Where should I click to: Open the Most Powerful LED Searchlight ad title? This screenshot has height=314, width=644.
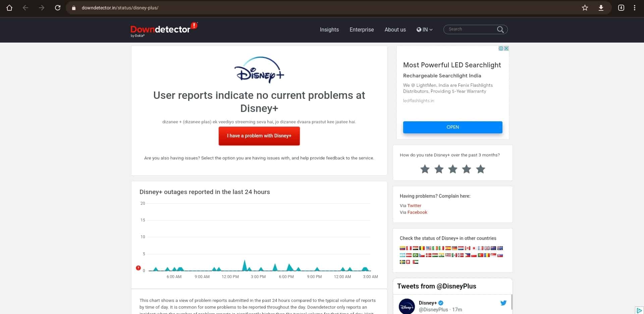(x=452, y=65)
